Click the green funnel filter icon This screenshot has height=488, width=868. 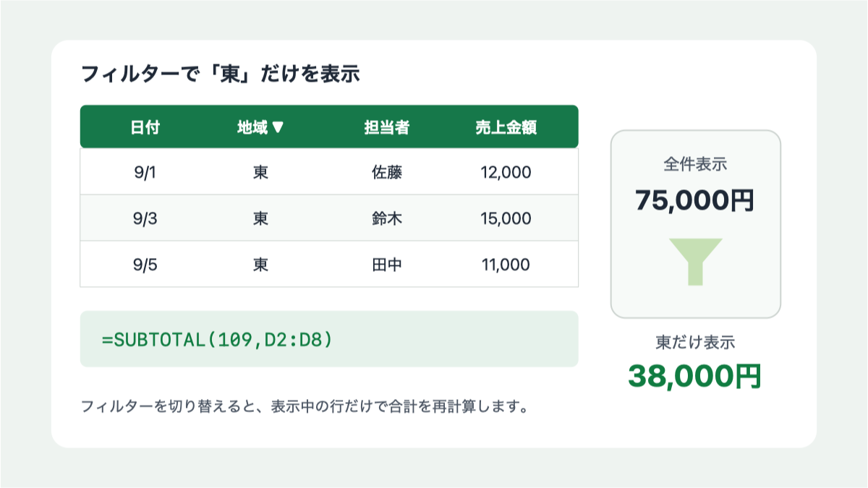click(695, 261)
